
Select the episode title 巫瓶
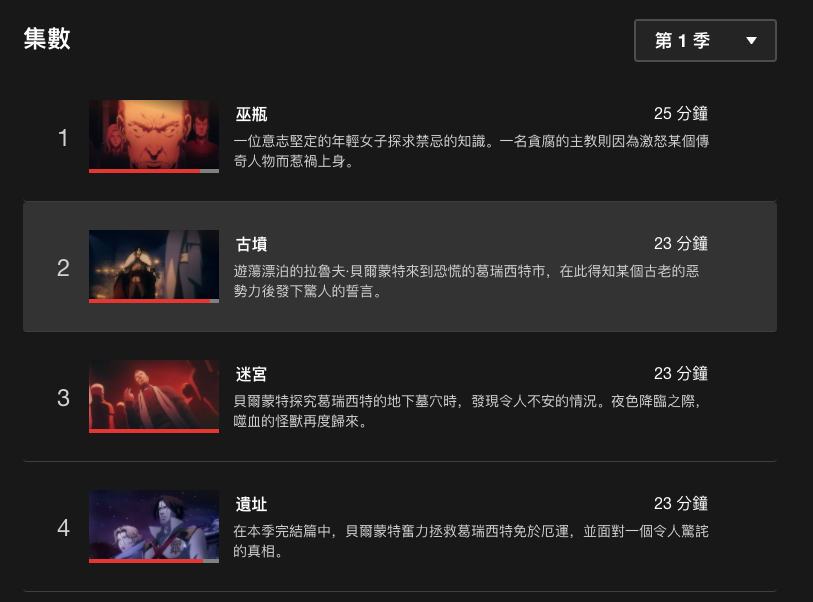click(251, 114)
